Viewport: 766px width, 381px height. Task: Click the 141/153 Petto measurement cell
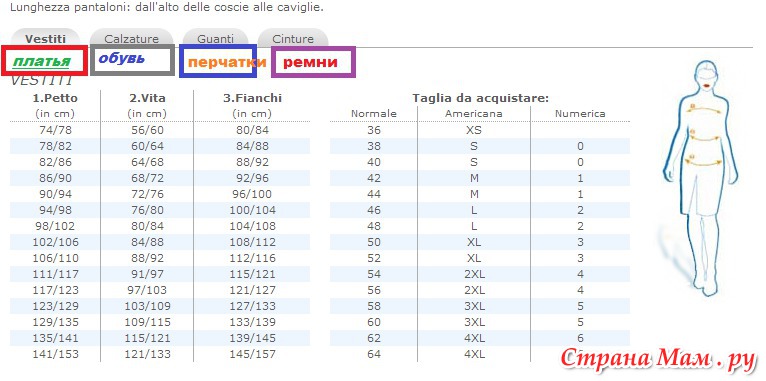click(55, 354)
